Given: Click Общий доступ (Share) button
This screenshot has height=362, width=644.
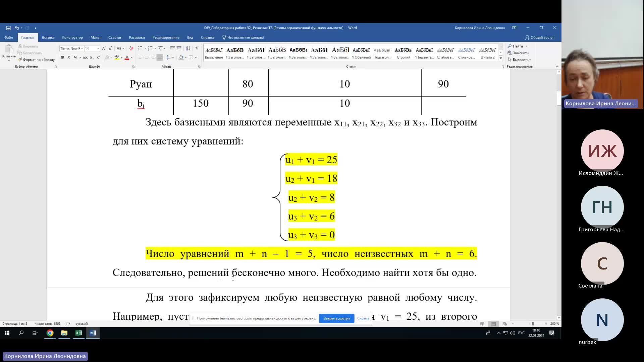Looking at the screenshot, I should [540, 38].
